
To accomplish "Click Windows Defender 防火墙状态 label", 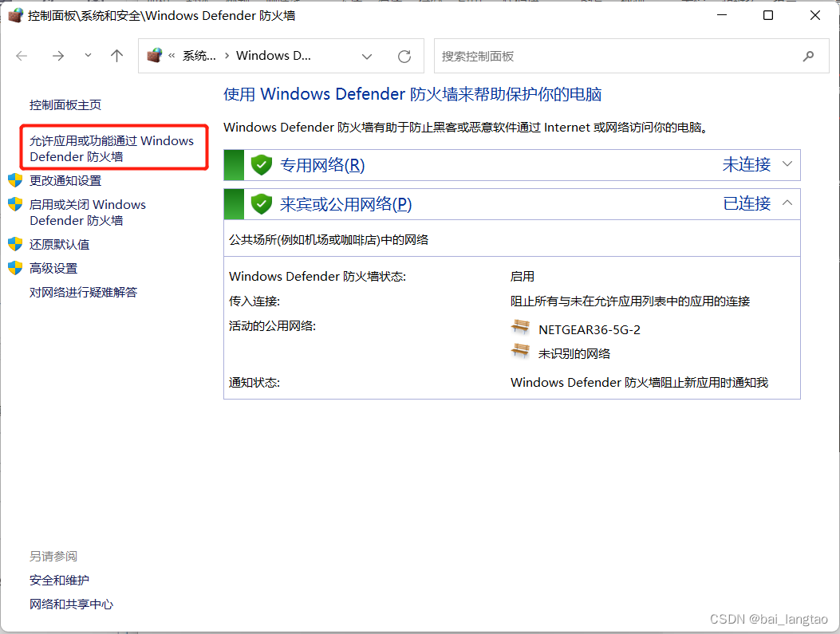I will pos(317,276).
